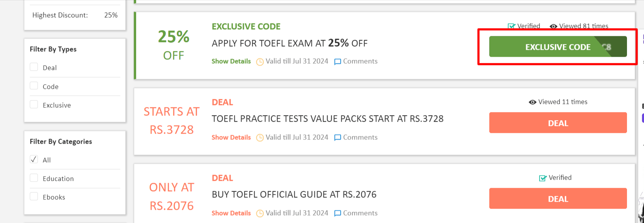Click the eye icon showing Viewed 11 times
Viewport: 644px width, 223px height.
(532, 102)
